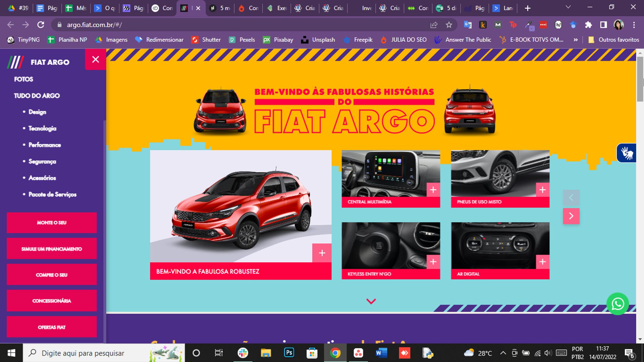Open the WhatsApp chat floating icon

click(x=618, y=304)
